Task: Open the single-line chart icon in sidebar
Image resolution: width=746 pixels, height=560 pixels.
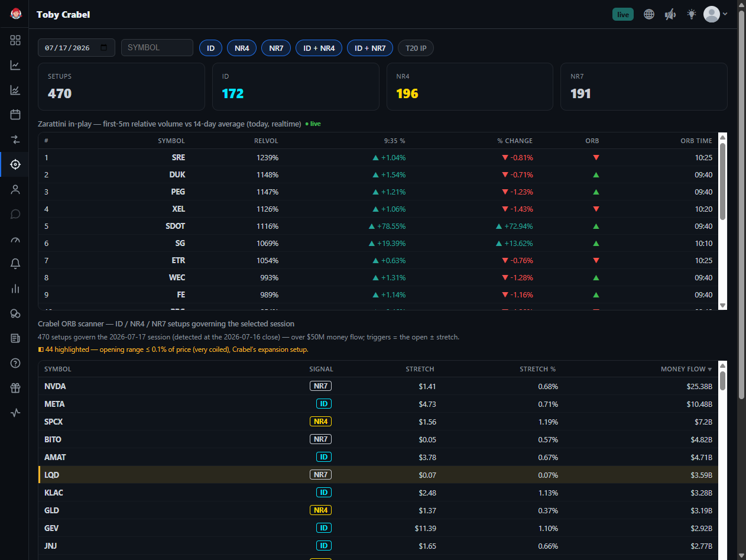Action: [15, 65]
